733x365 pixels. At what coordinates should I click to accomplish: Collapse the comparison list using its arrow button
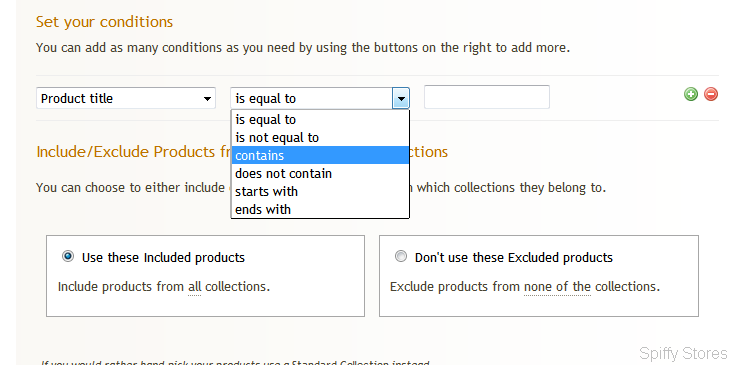(401, 99)
